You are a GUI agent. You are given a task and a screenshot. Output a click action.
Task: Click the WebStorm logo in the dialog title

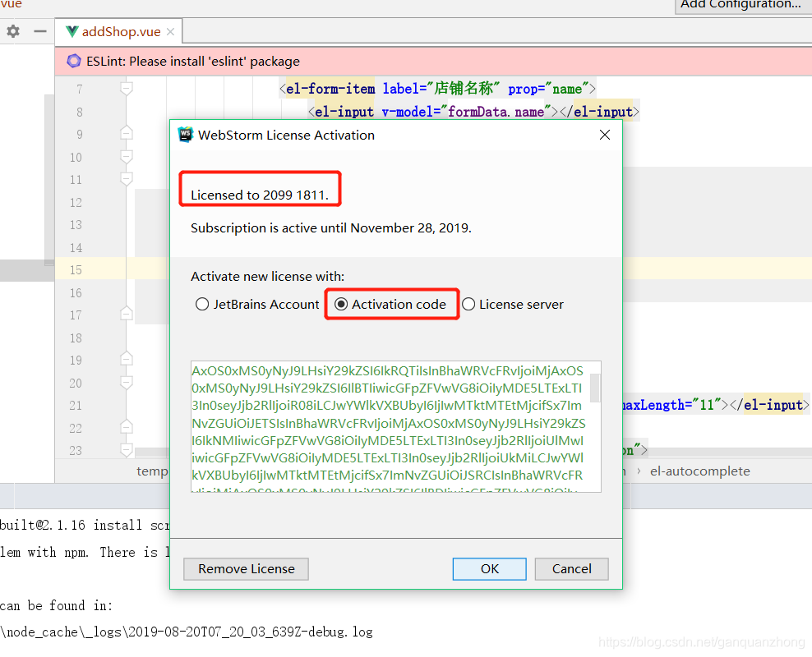(185, 135)
